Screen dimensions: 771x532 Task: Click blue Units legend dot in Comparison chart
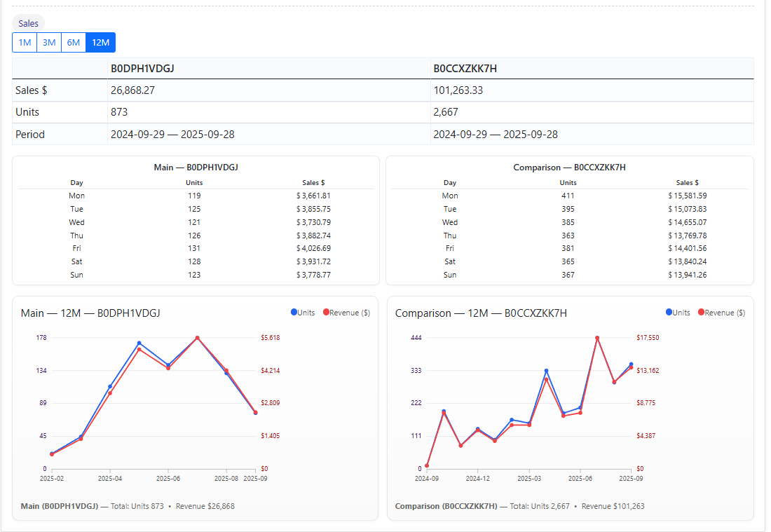point(669,313)
